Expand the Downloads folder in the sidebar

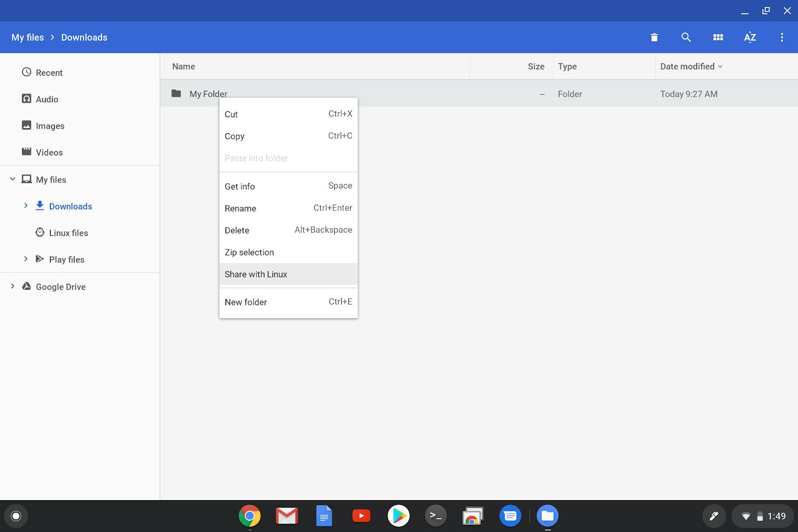pyautogui.click(x=25, y=206)
